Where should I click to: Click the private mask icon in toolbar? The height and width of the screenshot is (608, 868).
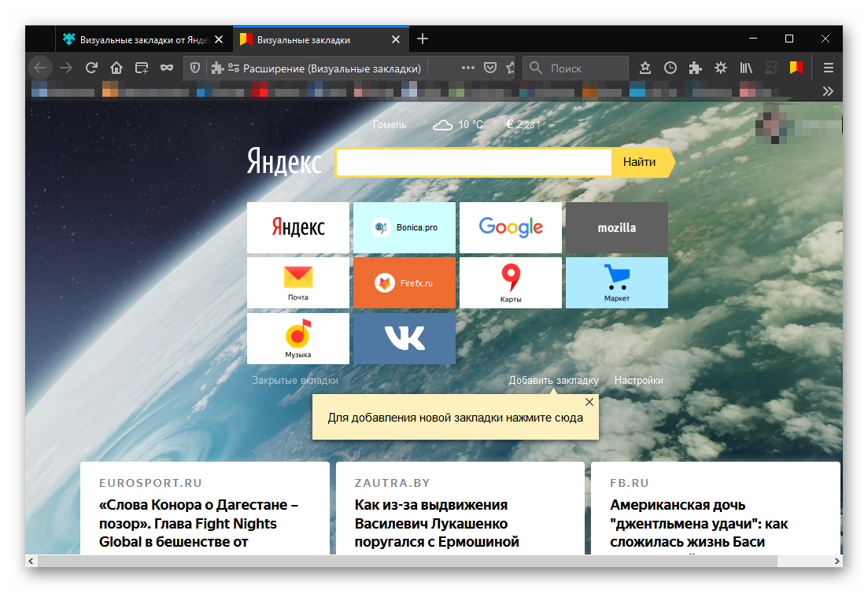point(167,68)
